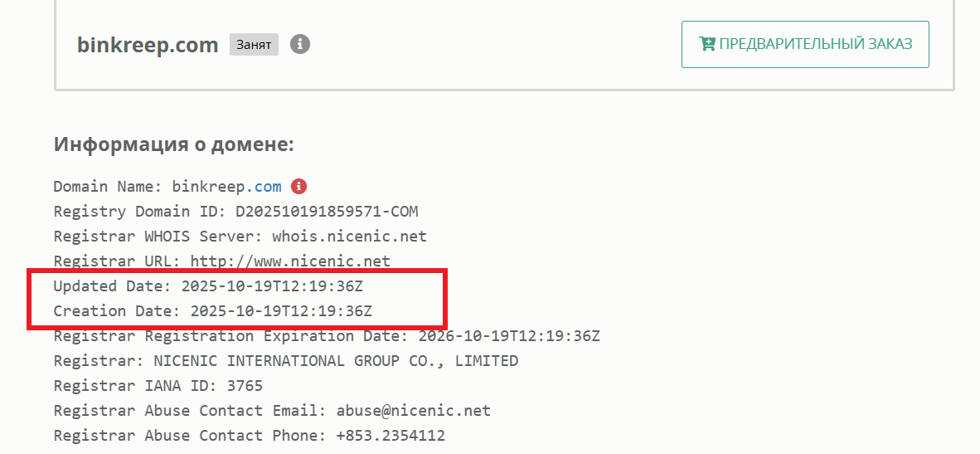Click the Информация о домене heading

coord(174,144)
